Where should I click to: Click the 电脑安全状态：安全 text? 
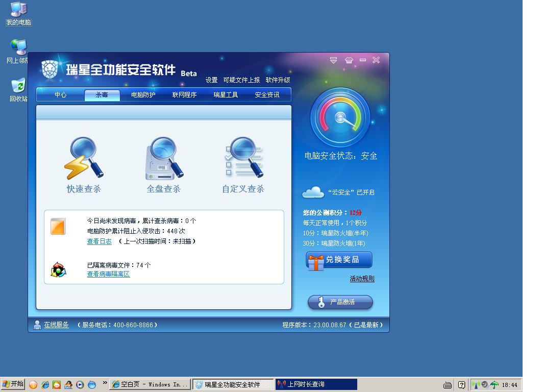(341, 156)
